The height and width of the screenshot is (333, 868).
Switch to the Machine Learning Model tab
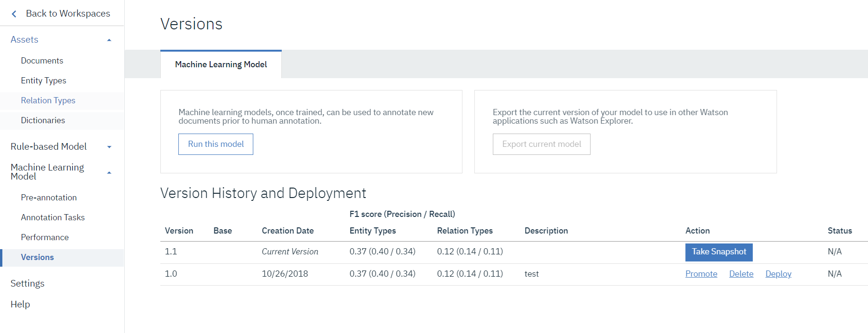[221, 64]
